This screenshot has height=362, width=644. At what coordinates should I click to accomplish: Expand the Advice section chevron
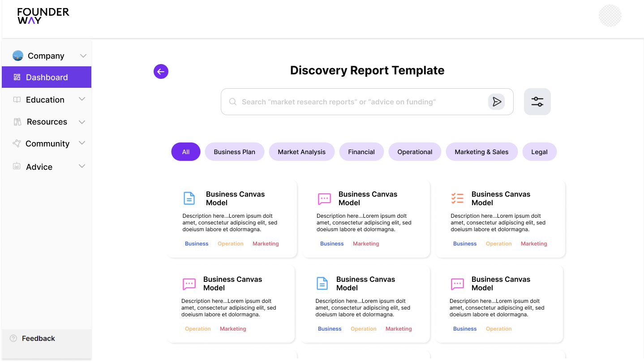pyautogui.click(x=82, y=166)
